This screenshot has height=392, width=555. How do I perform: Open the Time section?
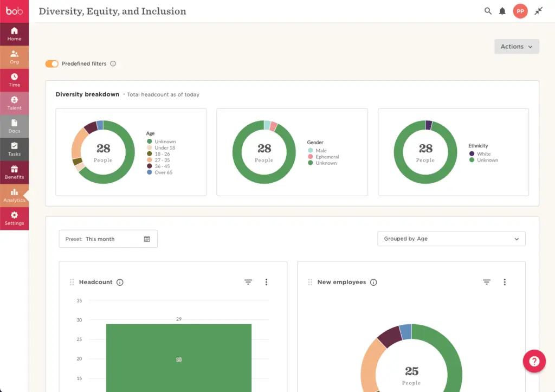tap(14, 80)
